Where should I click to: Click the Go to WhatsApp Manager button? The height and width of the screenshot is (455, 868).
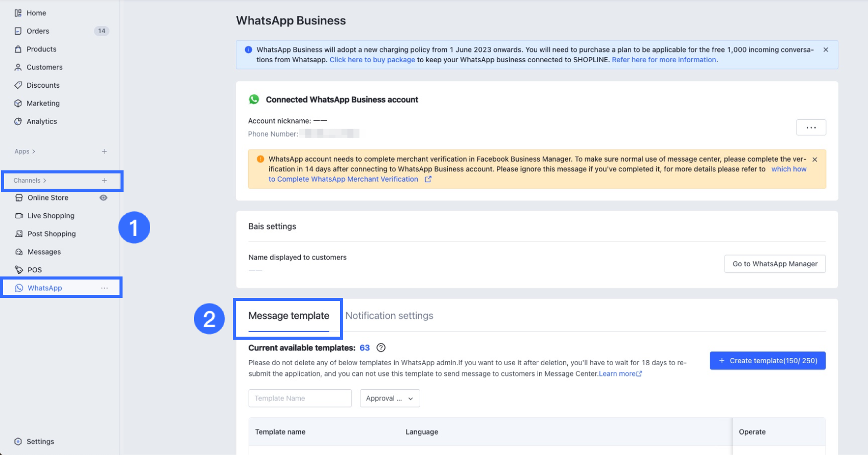click(775, 264)
